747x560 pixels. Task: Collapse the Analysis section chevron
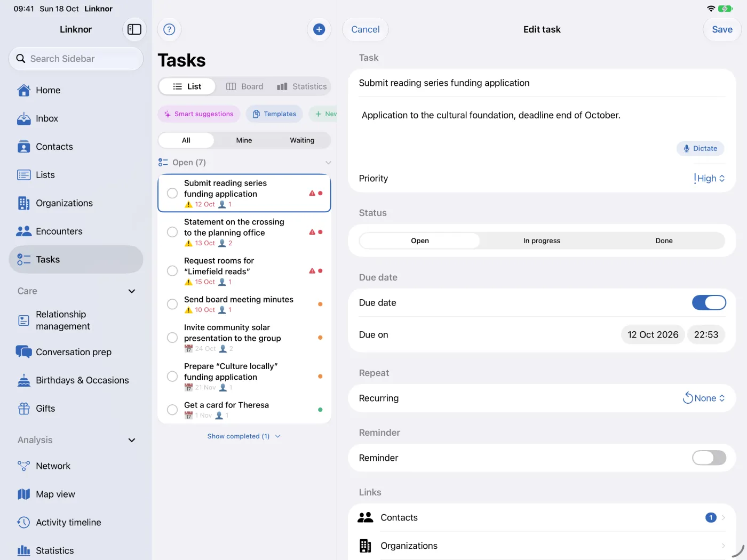tap(132, 440)
